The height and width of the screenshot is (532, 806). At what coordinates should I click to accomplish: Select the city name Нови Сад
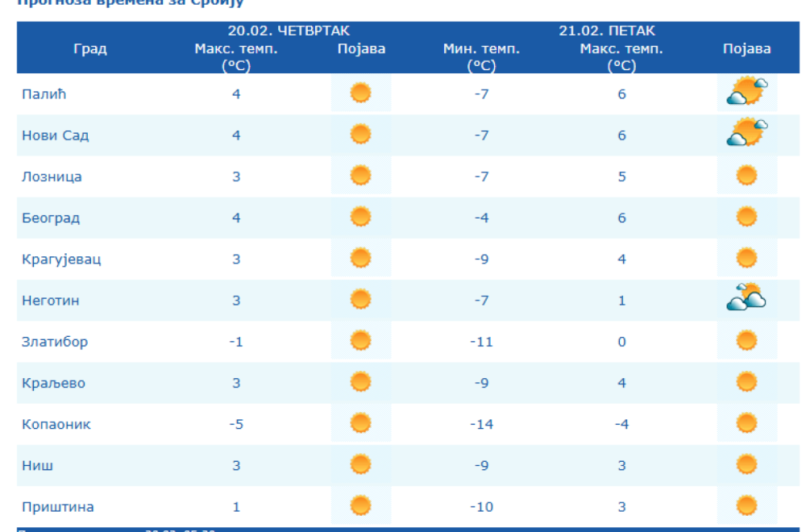(55, 135)
